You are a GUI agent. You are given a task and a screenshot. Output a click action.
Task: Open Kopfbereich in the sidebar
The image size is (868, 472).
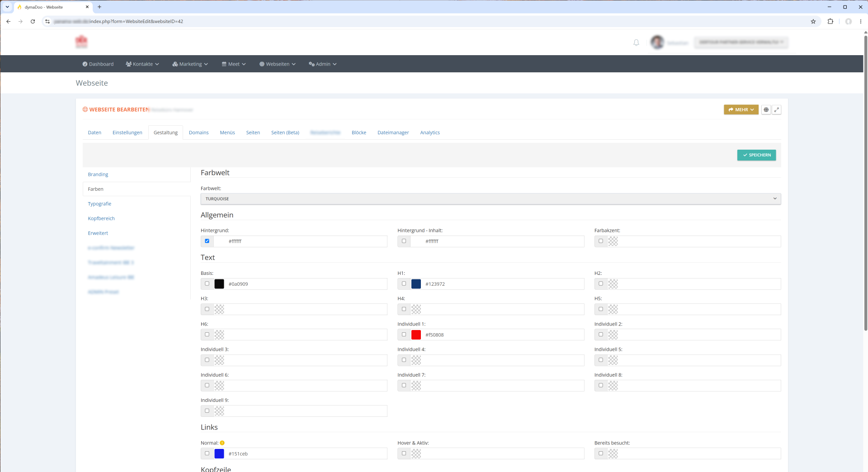point(101,218)
